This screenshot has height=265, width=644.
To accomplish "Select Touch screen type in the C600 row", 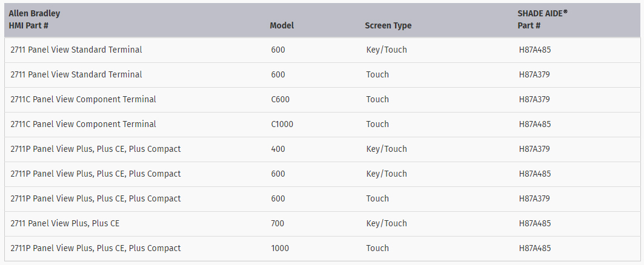I will (377, 99).
